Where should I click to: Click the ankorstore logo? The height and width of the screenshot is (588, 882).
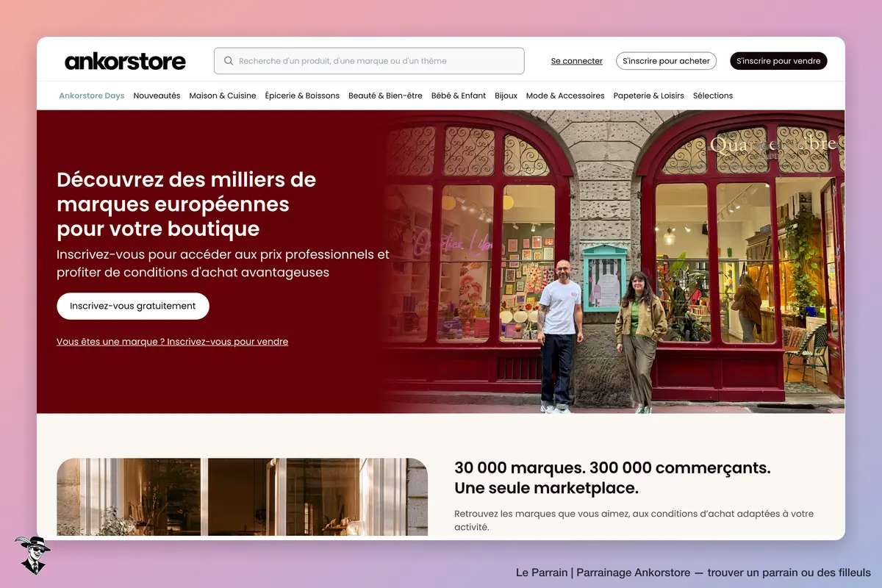[x=125, y=61]
